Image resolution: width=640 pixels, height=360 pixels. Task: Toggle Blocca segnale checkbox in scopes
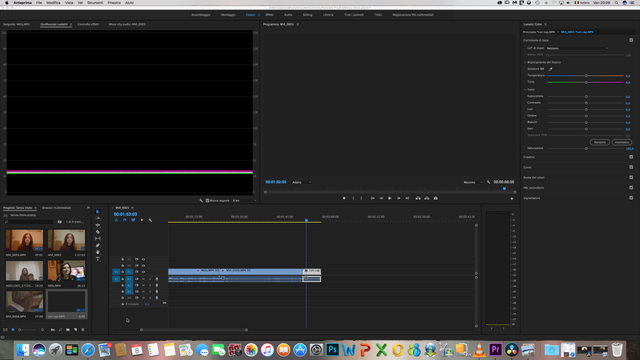pos(207,200)
